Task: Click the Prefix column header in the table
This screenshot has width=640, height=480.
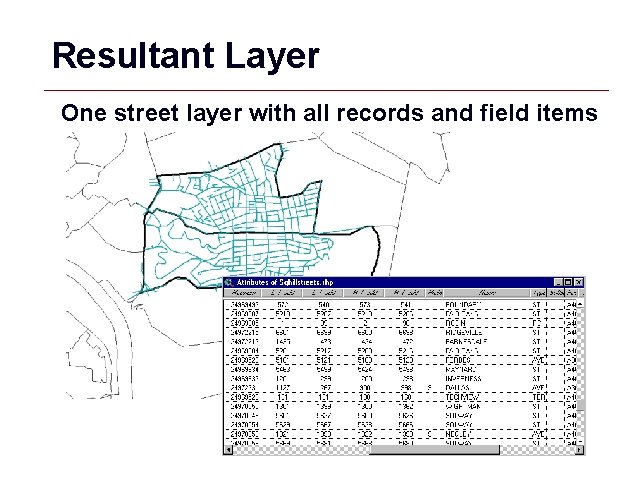Action: pos(435,293)
